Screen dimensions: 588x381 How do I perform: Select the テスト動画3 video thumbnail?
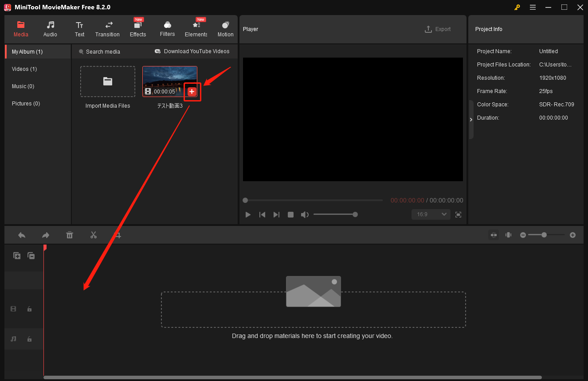(x=170, y=82)
